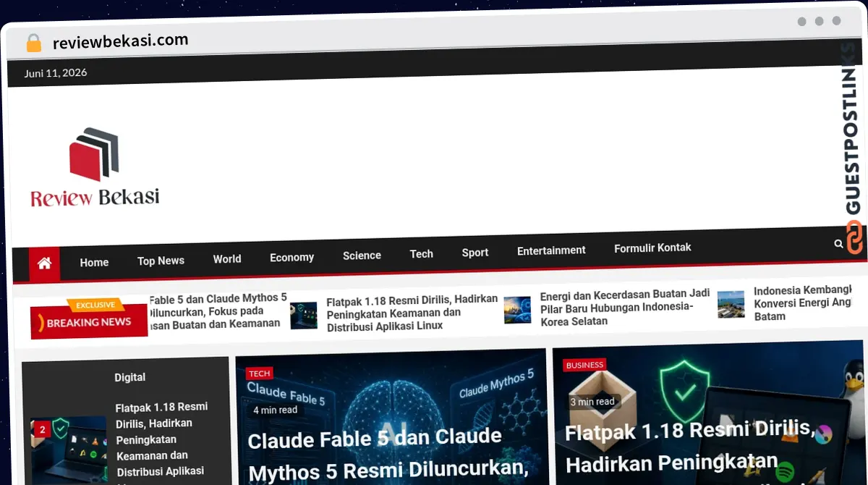Open ticker headline Energi dan Kecerdasan Buatan
Viewport: 868px width, 485px height.
pos(625,308)
